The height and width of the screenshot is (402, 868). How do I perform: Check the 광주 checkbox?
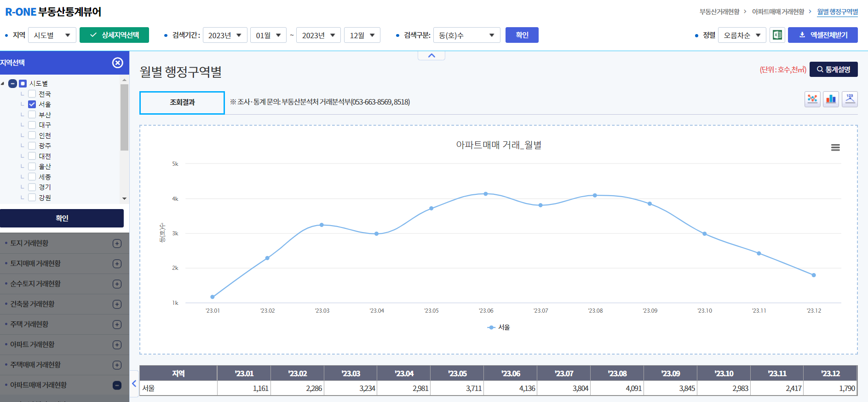click(32, 146)
